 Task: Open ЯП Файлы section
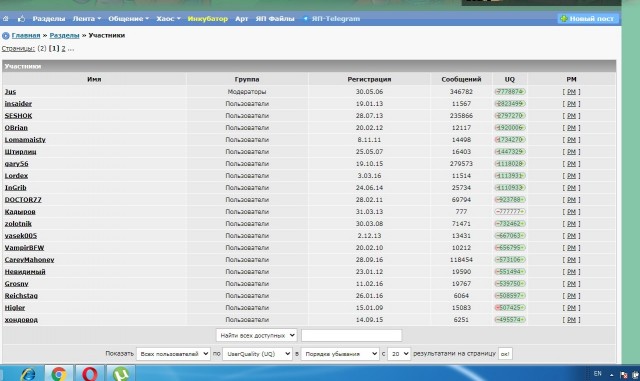275,19
